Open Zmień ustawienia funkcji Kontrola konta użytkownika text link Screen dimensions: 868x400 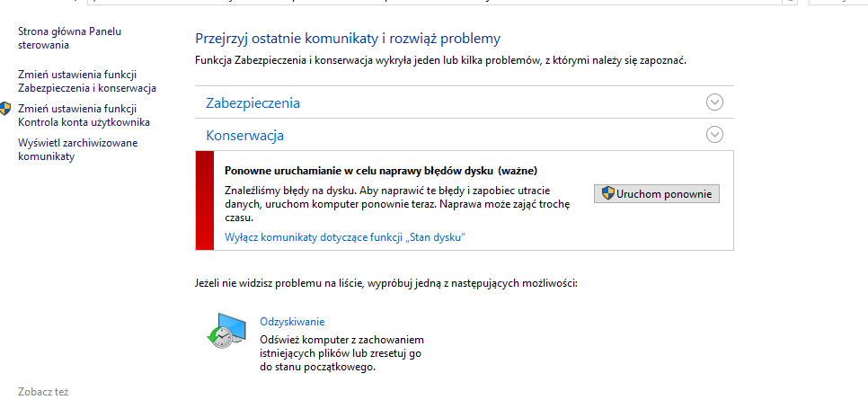84,115
